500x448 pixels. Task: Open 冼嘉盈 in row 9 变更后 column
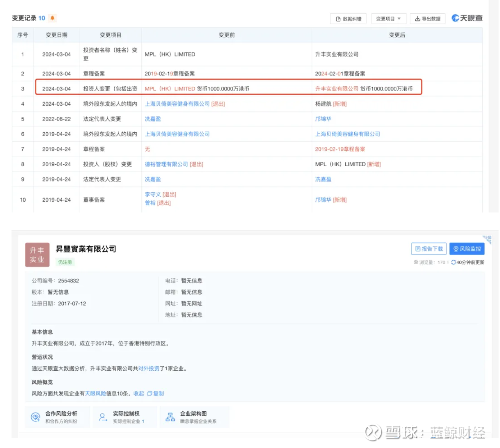click(323, 179)
